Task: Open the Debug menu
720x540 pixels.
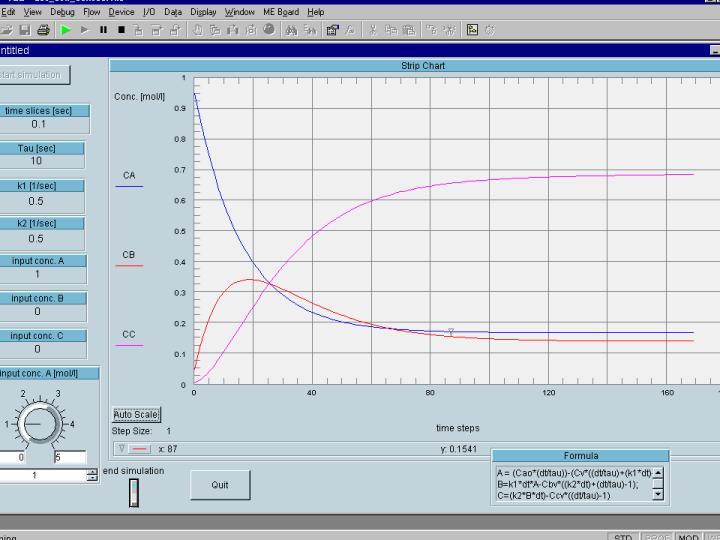Action: click(63, 12)
